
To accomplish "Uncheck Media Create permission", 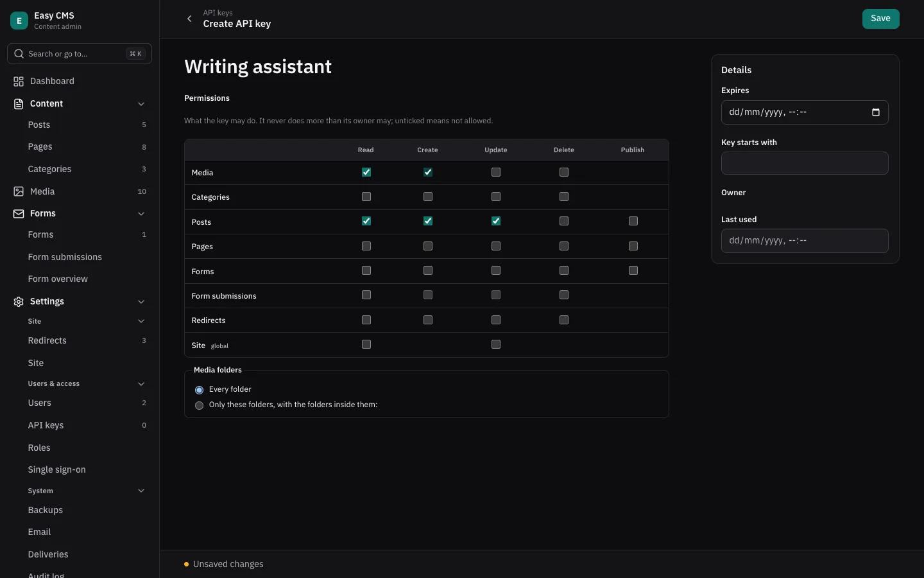I will [x=428, y=172].
